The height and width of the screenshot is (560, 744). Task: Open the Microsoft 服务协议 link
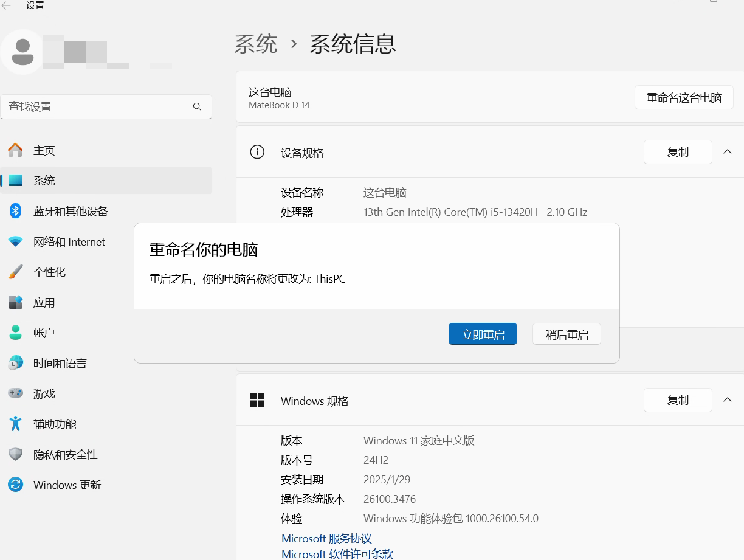(x=326, y=539)
